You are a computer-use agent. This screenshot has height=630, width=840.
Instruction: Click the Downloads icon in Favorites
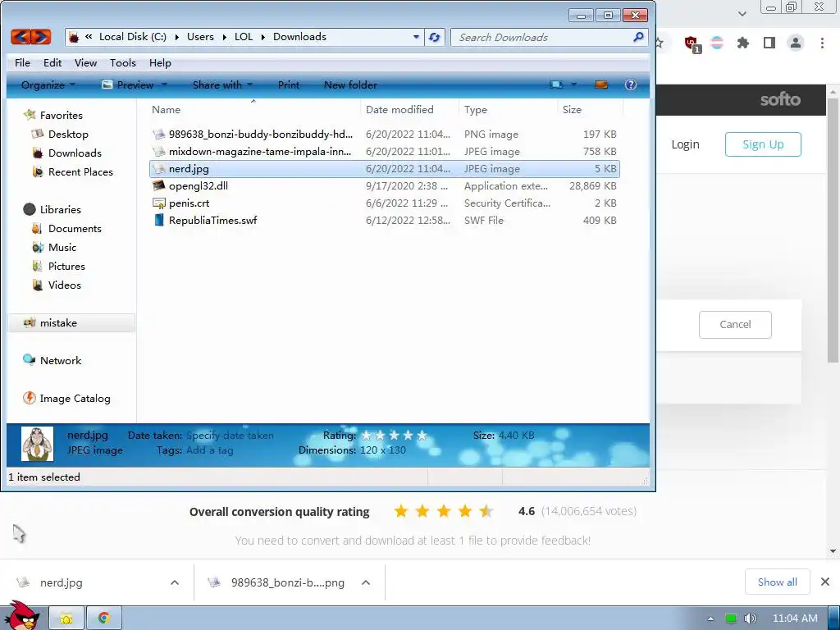(x=37, y=153)
